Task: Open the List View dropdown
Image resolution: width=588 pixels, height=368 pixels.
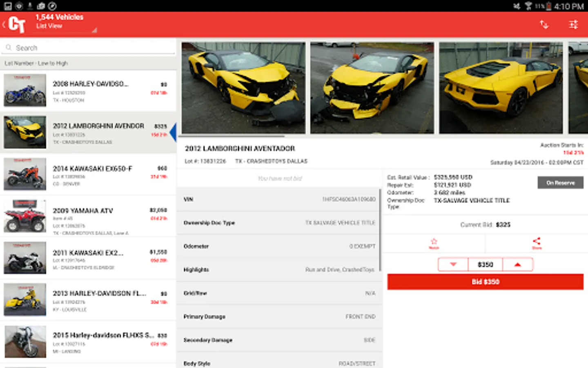Action: coord(65,26)
